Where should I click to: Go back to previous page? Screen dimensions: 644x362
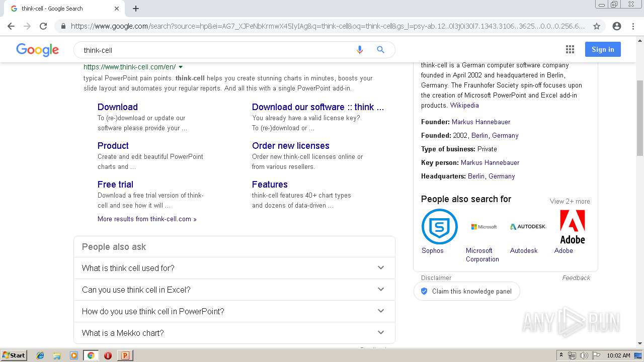click(11, 26)
